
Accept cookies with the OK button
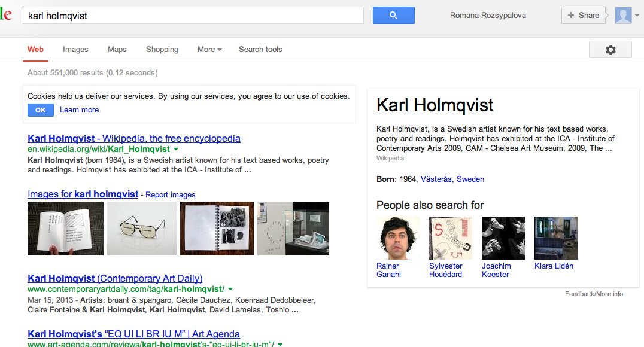pyautogui.click(x=41, y=110)
